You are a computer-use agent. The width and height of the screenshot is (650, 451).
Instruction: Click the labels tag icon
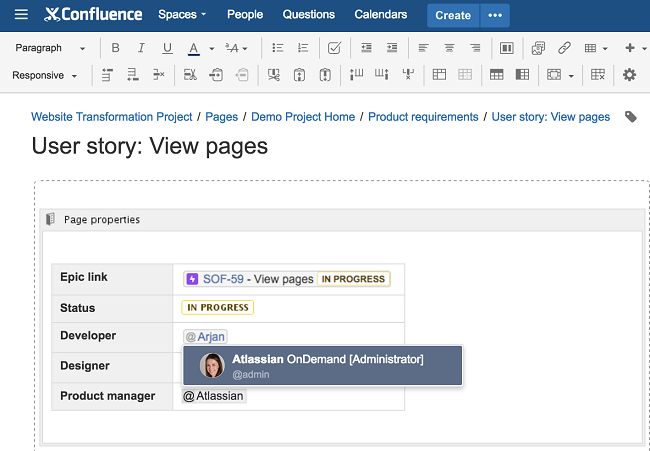(630, 117)
